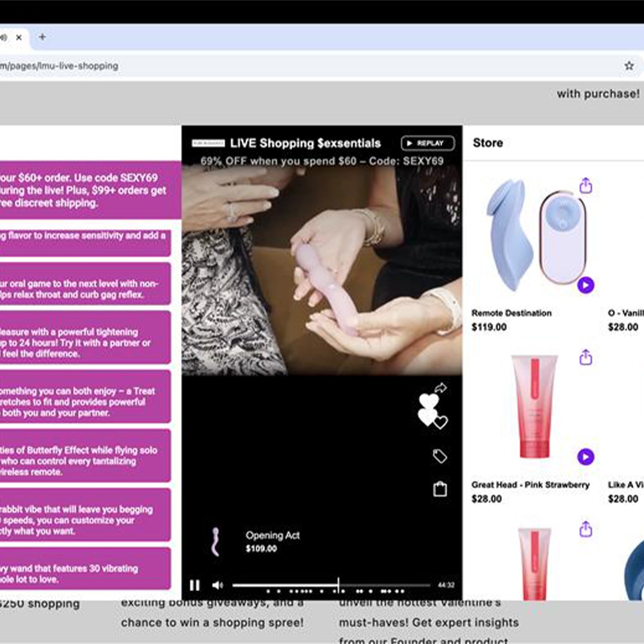
Task: Bookmark this page with the star icon
Action: tap(629, 66)
